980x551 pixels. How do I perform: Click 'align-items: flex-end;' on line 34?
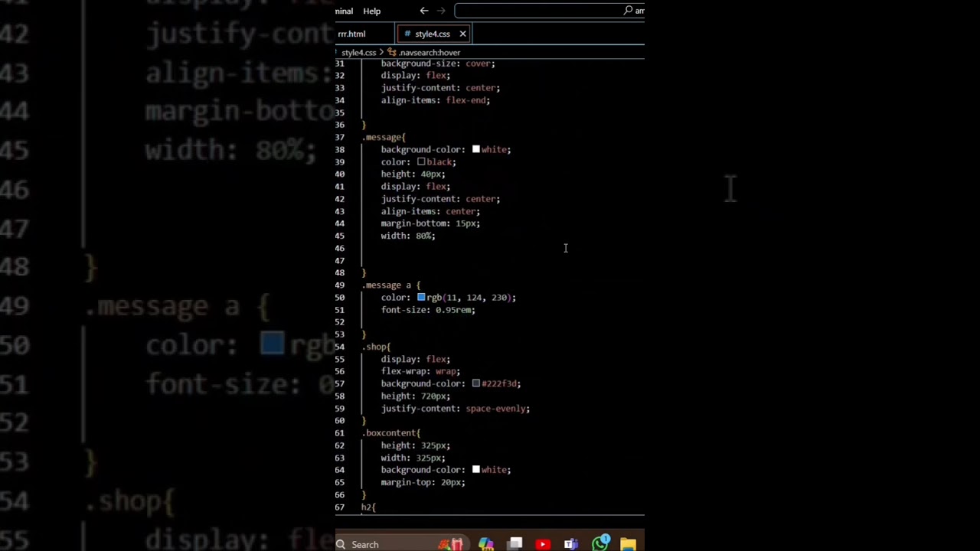click(x=436, y=100)
